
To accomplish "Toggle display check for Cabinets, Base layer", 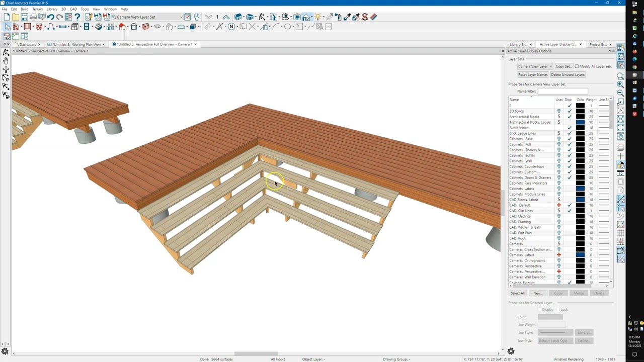I will [x=569, y=139].
